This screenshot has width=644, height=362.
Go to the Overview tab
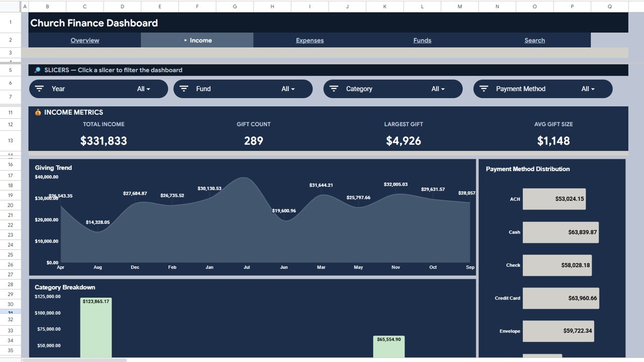[85, 40]
